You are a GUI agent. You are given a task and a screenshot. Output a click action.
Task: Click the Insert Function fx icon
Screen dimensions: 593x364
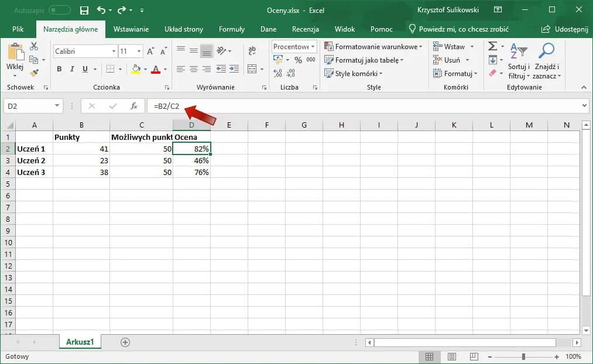[134, 106]
